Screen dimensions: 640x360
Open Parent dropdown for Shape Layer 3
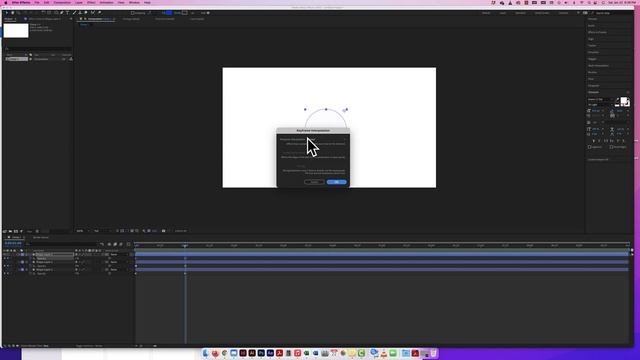pyautogui.click(x=119, y=254)
